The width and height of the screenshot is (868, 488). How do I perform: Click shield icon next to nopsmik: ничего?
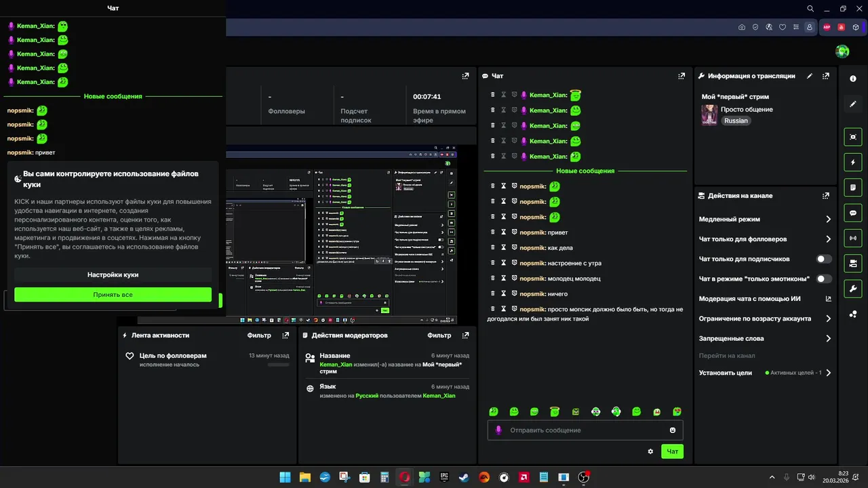(x=515, y=294)
